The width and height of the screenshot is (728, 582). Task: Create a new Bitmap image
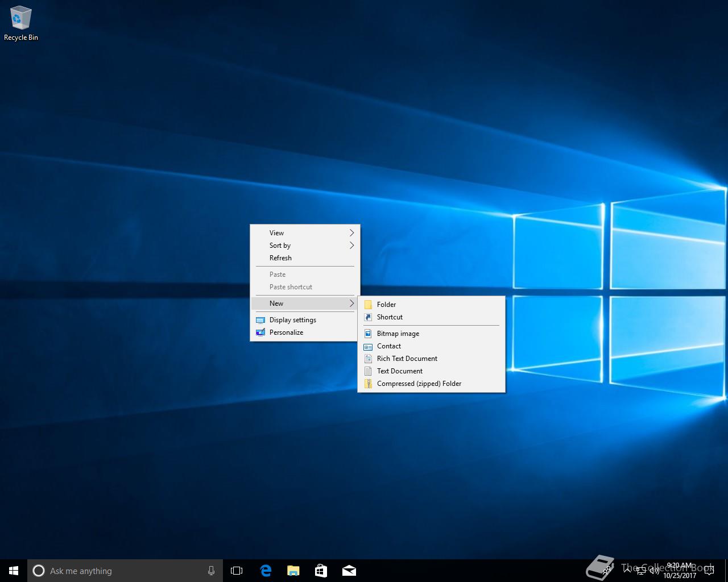point(432,334)
